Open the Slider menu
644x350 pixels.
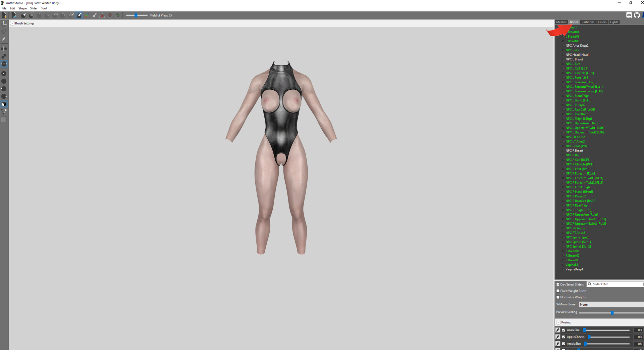(x=34, y=8)
